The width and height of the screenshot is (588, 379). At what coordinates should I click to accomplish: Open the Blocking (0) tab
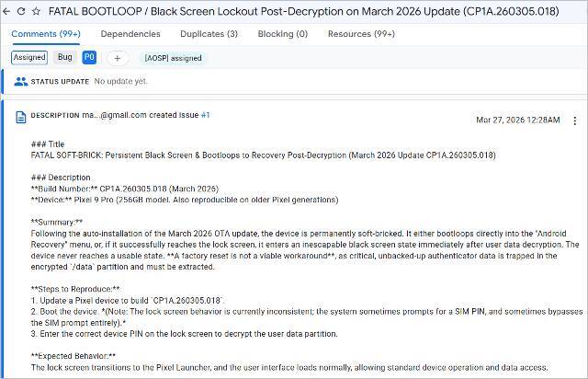282,34
